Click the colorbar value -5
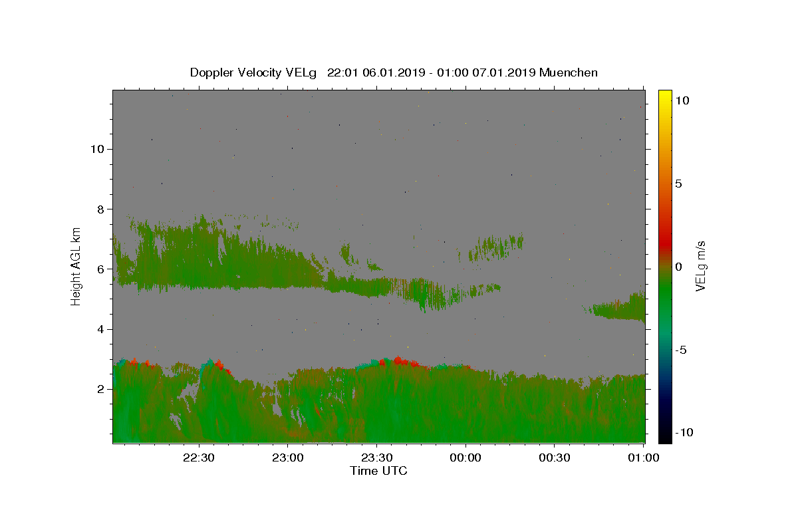798x532 pixels. 681,350
